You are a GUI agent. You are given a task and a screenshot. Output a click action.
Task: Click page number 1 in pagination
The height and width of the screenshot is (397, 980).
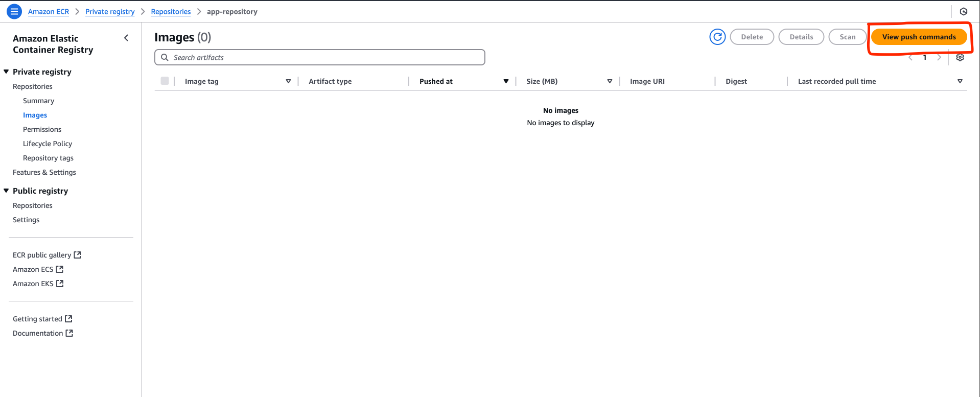[925, 57]
